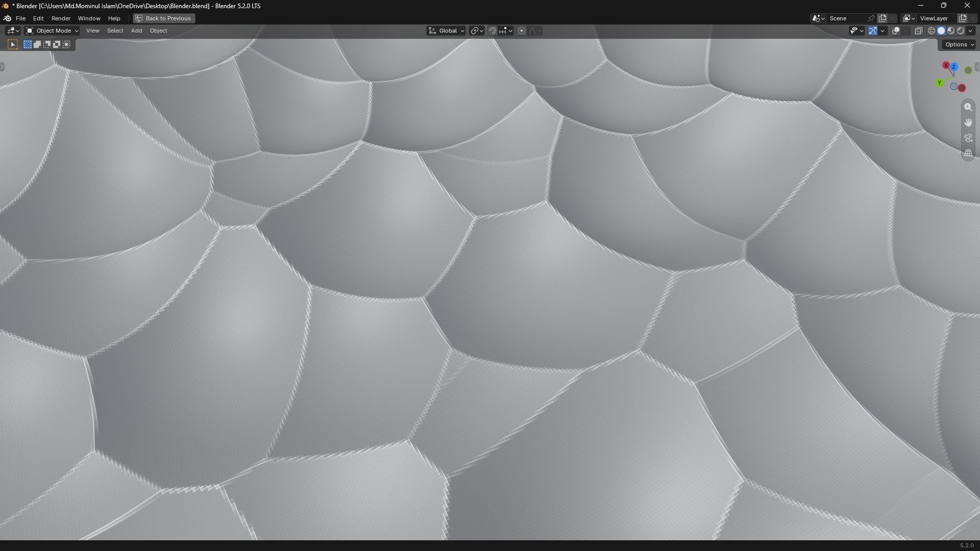
Task: Open the scene browser icon dropdown
Action: tap(818, 18)
